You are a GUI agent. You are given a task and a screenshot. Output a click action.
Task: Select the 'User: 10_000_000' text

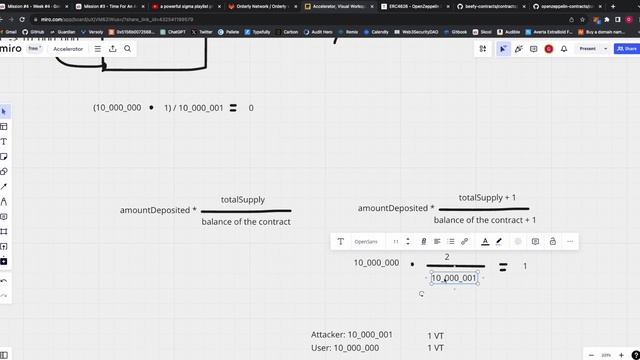[345, 348]
